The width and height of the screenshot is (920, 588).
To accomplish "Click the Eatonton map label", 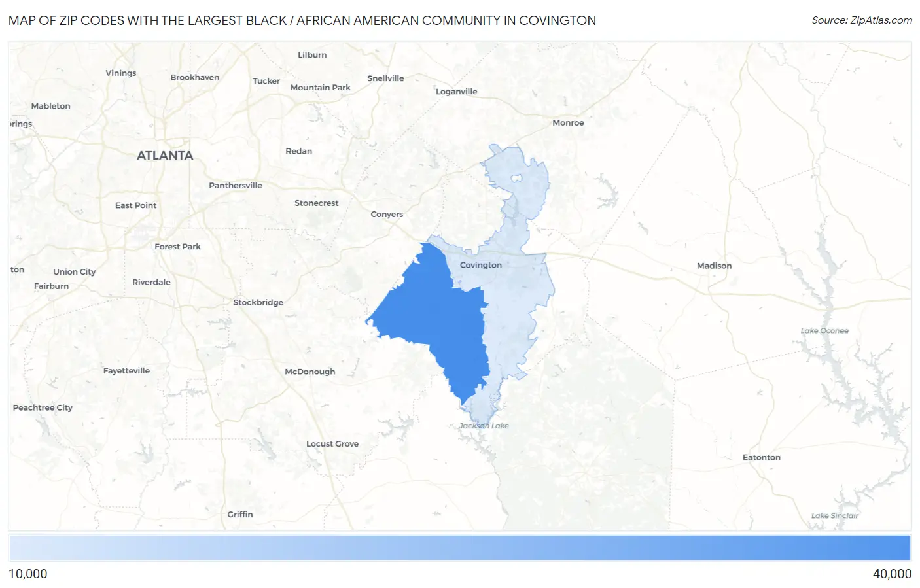I will 762,458.
